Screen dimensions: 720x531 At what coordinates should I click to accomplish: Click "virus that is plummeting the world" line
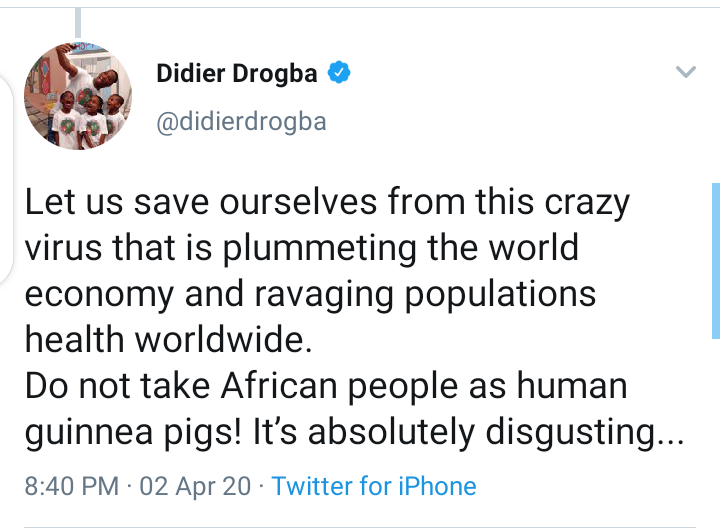pos(301,248)
